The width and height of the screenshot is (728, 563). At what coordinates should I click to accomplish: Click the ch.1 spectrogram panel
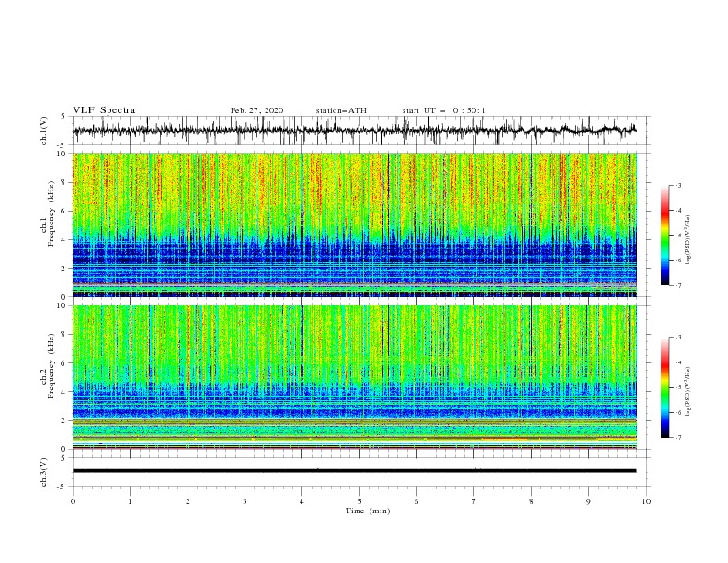tap(355, 224)
